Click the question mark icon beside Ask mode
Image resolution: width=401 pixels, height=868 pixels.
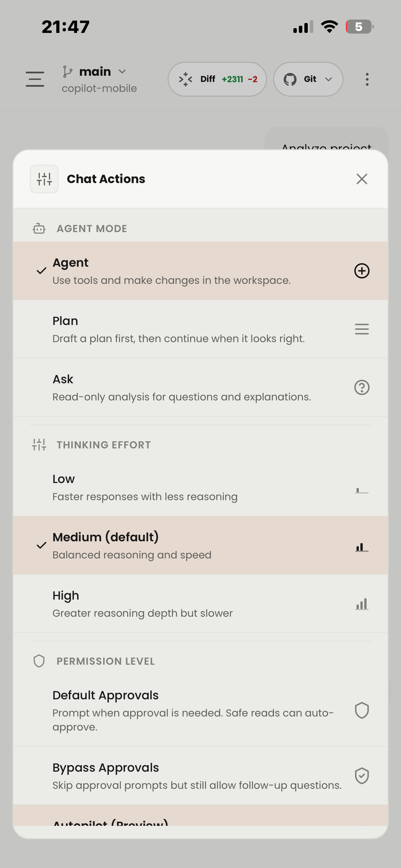point(362,387)
